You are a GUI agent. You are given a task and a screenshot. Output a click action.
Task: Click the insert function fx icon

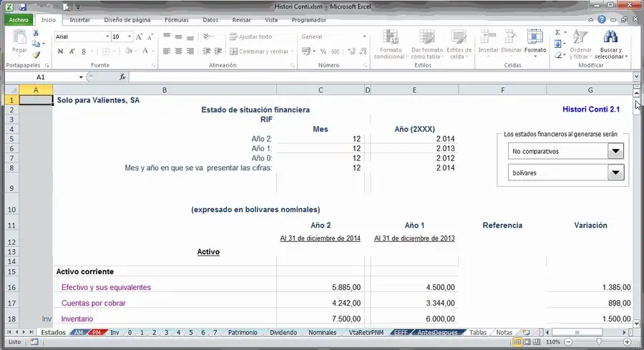122,77
